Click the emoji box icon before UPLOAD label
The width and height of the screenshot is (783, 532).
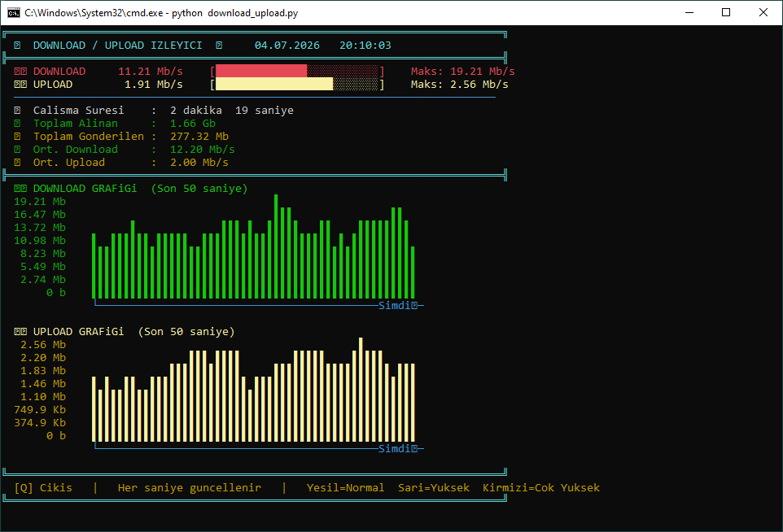[x=20, y=85]
